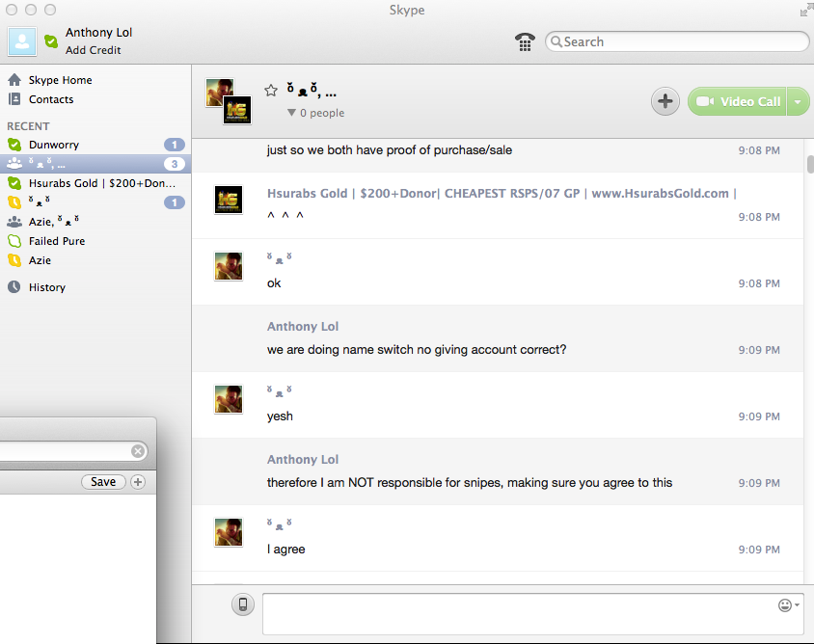814x644 pixels.
Task: Click the avatar beside the 'ok' message
Action: 229,266
